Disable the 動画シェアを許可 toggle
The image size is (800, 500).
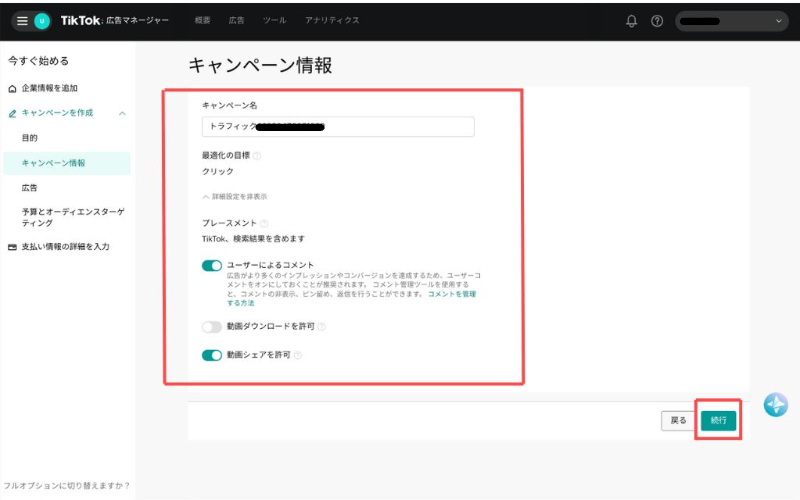[x=211, y=355]
